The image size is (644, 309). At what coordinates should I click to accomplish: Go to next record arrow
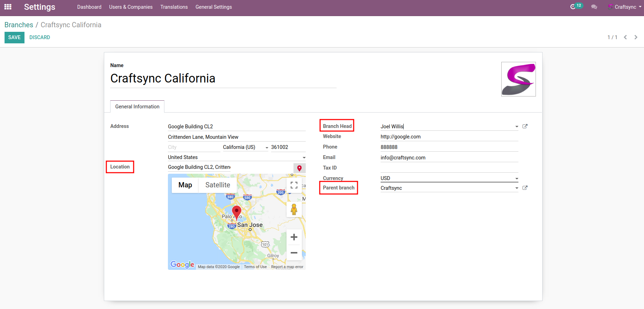coord(636,37)
